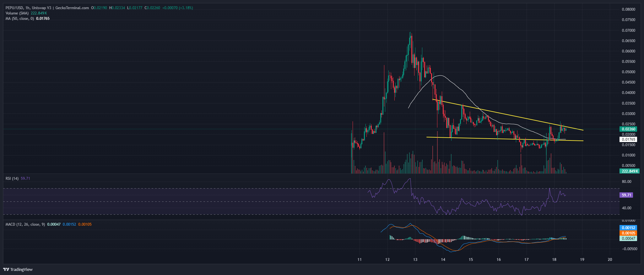Select the upper descending yellow trendline
This screenshot has width=644, height=275.
[x=508, y=115]
